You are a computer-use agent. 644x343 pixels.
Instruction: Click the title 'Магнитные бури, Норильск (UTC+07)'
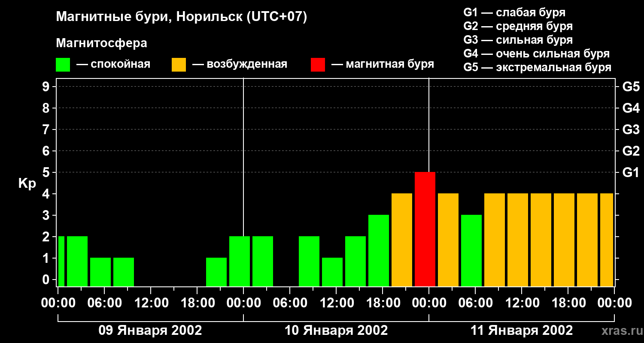[182, 17]
